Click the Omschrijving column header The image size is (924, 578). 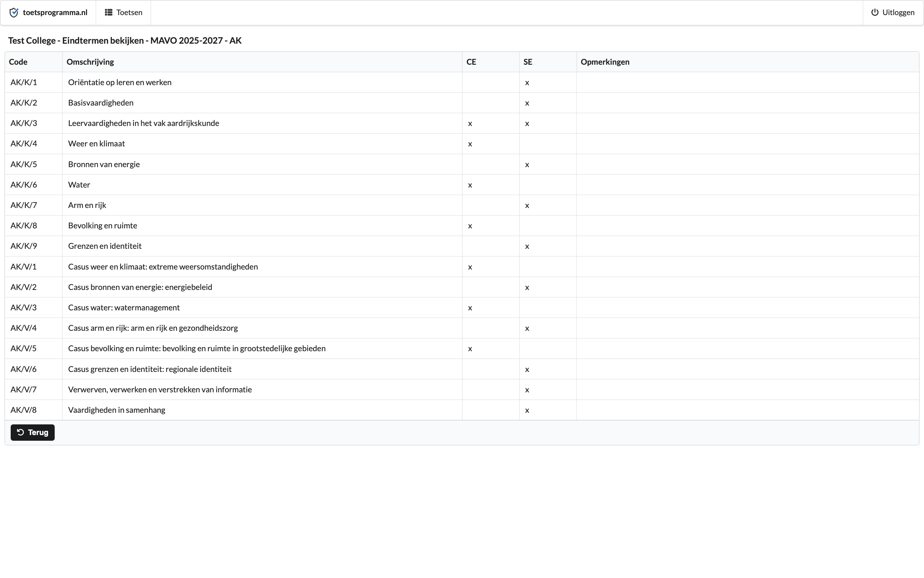tap(90, 62)
